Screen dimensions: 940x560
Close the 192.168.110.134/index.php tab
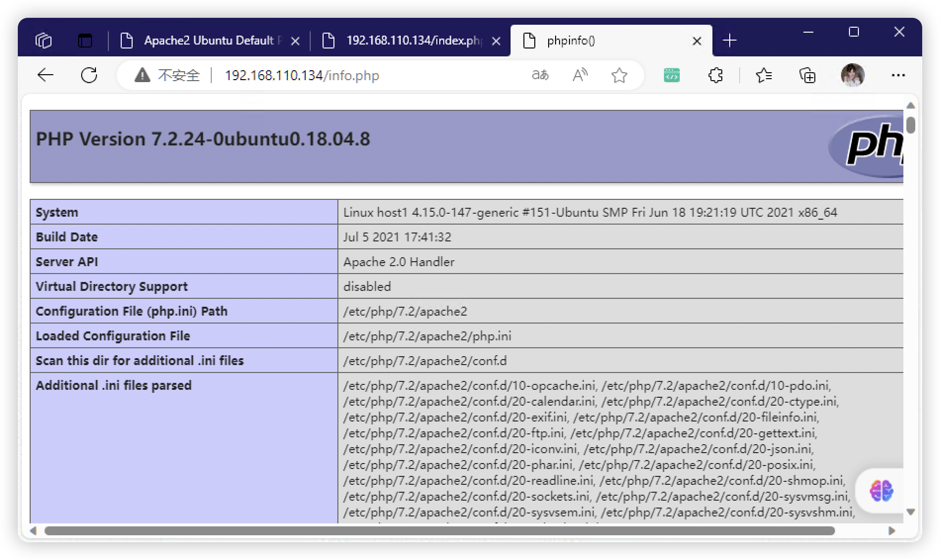click(496, 41)
